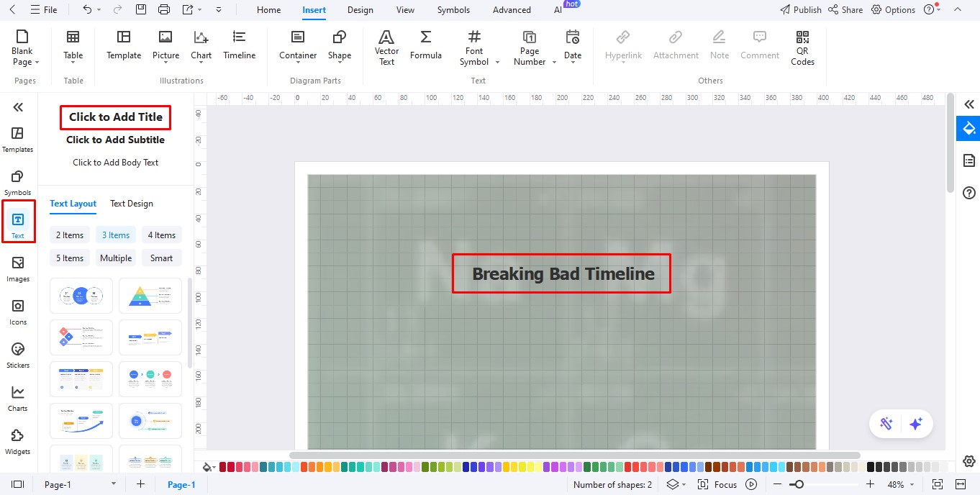Click the AI sparkle floating button
Screen dimensions: 980x495
pyautogui.click(x=916, y=424)
